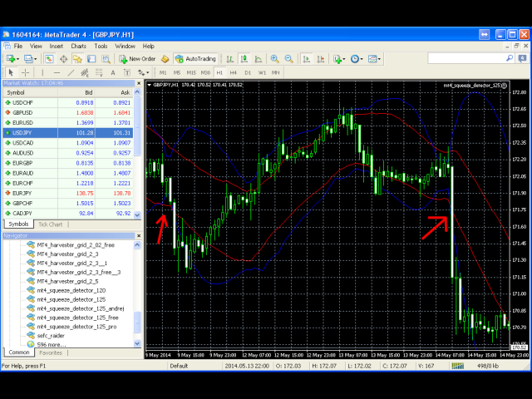Switch to Tick Chart tab

pyautogui.click(x=50, y=224)
